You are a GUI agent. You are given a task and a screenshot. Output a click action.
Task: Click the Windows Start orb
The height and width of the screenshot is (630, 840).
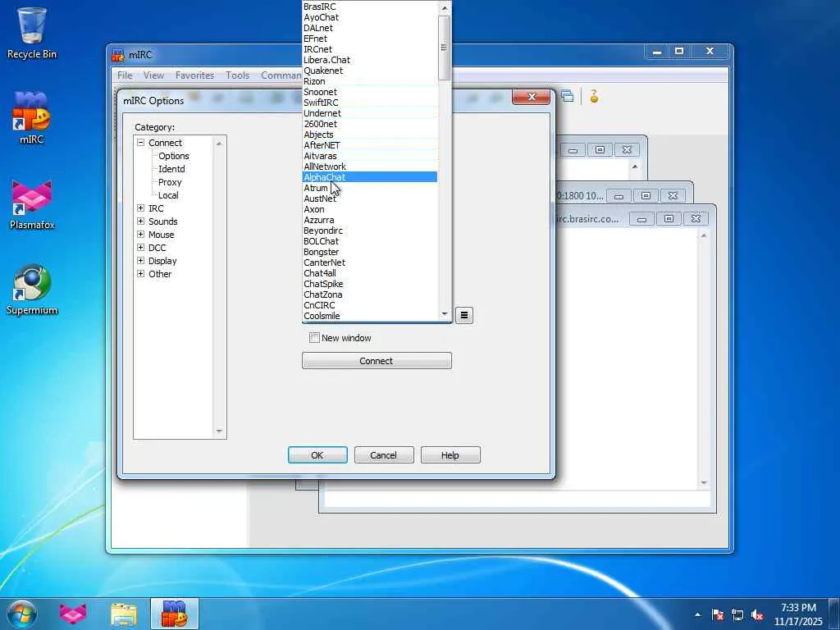tap(21, 614)
